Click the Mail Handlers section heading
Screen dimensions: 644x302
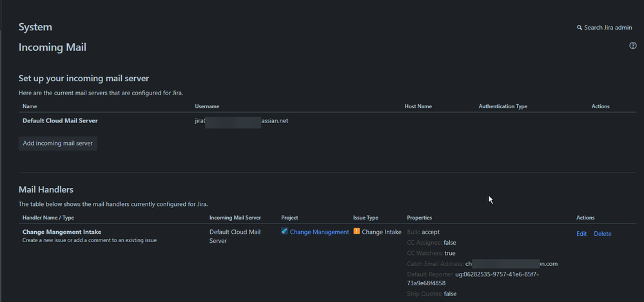point(46,190)
